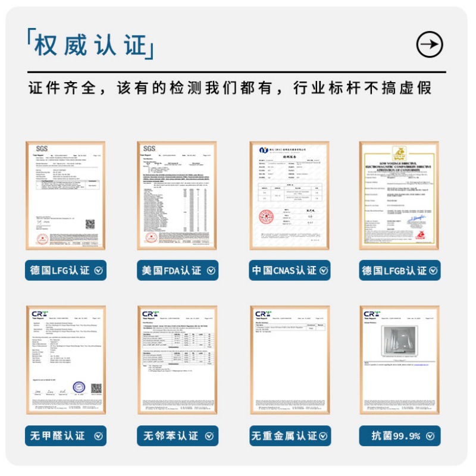The width and height of the screenshot is (476, 476).
Task: Select the 无重金属认证 label button
Action: click(x=290, y=436)
